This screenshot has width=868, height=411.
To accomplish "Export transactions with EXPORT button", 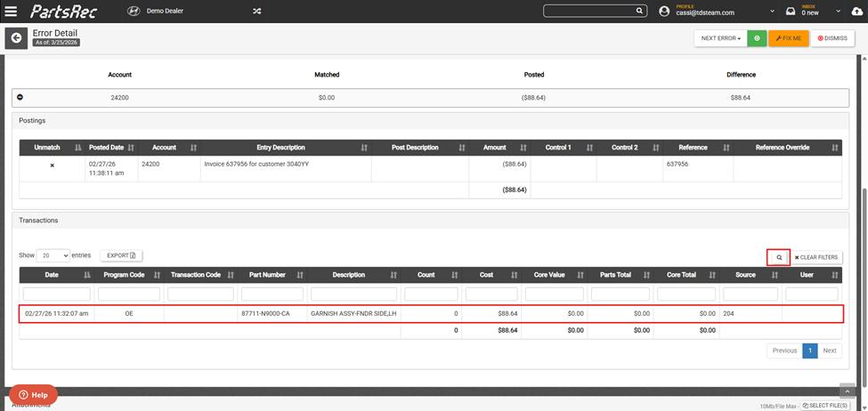I will (121, 255).
